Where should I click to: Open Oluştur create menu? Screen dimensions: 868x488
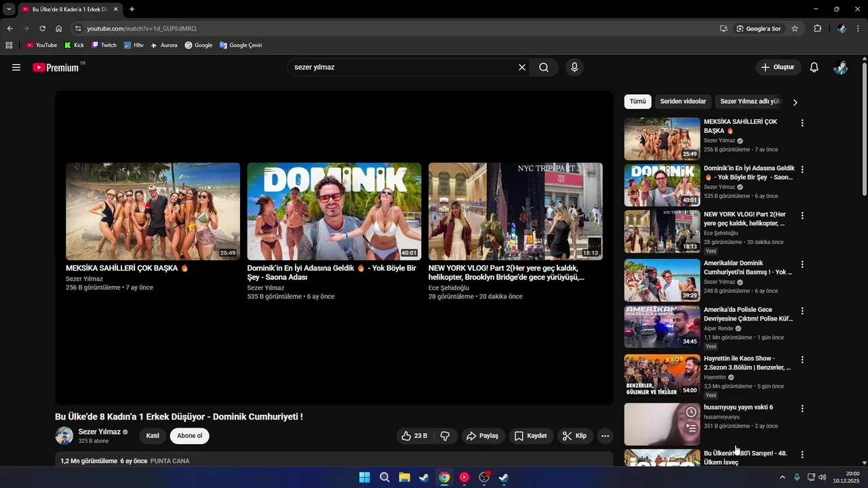pos(778,67)
